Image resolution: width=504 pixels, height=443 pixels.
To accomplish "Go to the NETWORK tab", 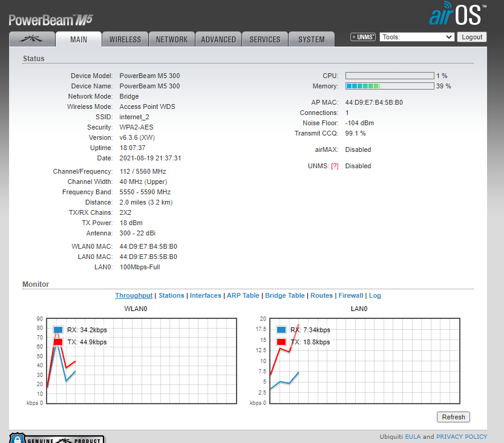I will click(172, 39).
